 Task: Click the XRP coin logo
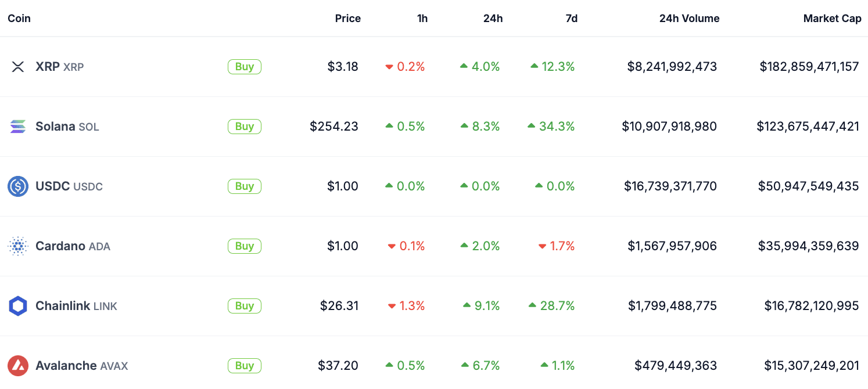[x=18, y=66]
